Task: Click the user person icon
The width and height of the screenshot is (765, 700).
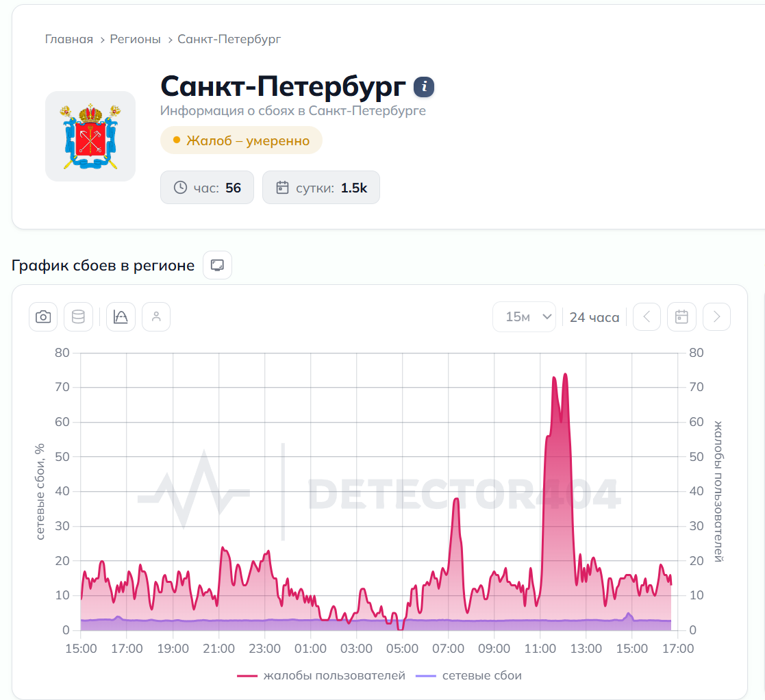Action: [x=156, y=317]
